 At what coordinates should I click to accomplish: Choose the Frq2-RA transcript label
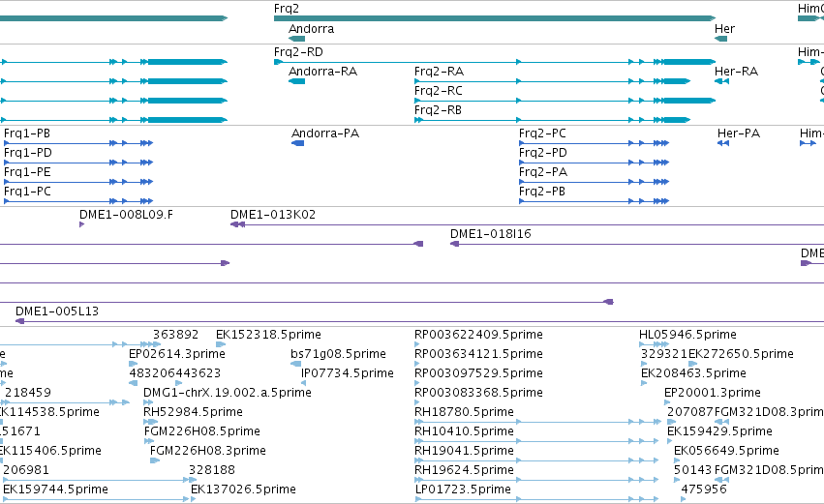point(440,72)
